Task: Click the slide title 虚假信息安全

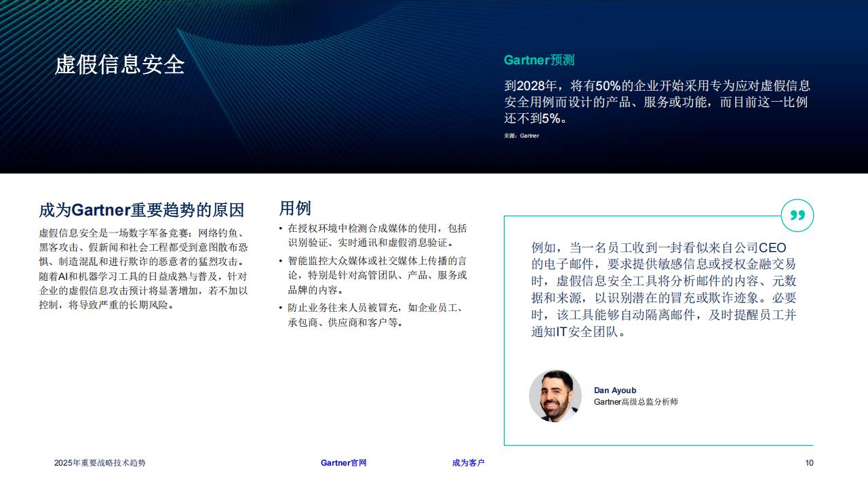Action: (119, 65)
